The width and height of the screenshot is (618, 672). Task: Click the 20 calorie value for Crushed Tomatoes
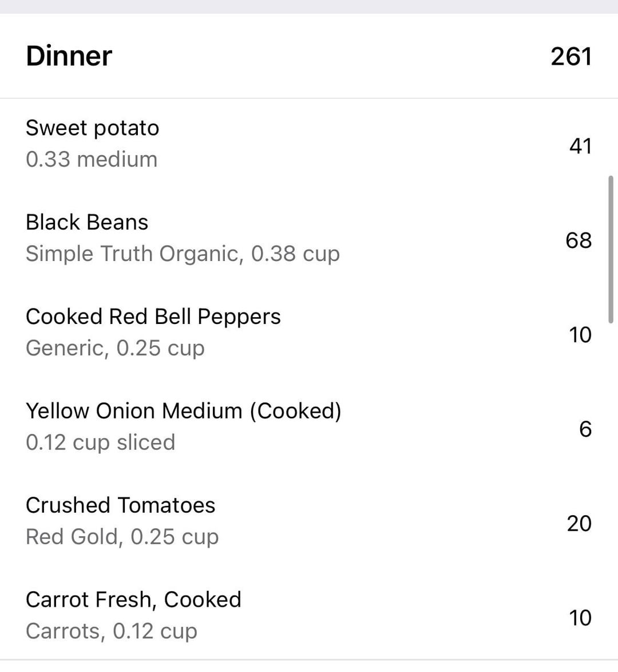pos(579,523)
